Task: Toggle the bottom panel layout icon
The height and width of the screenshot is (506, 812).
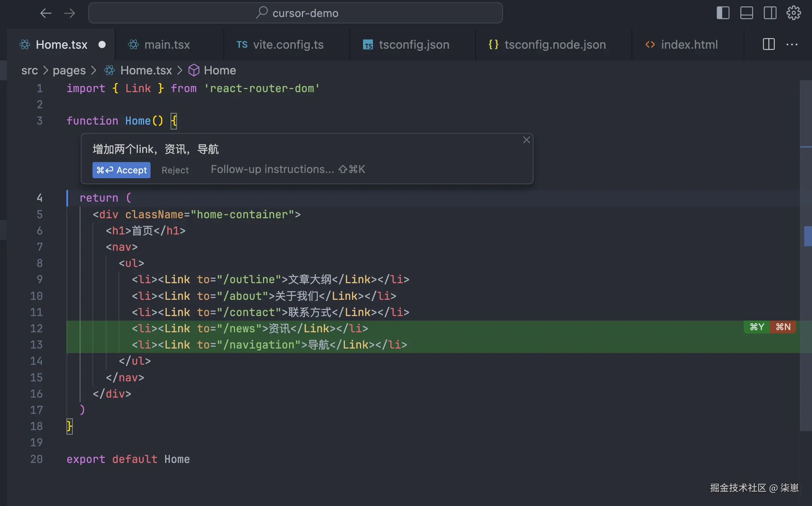Action: pos(746,13)
